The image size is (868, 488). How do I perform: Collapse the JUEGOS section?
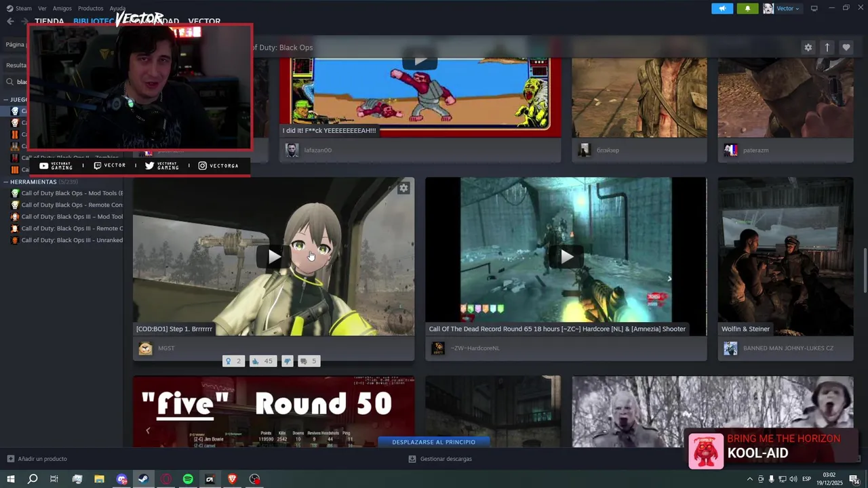(x=5, y=100)
